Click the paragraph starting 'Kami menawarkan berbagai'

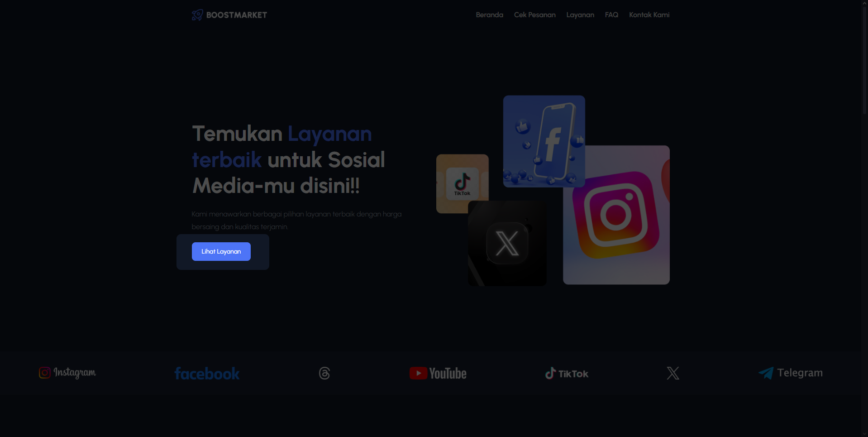click(296, 220)
